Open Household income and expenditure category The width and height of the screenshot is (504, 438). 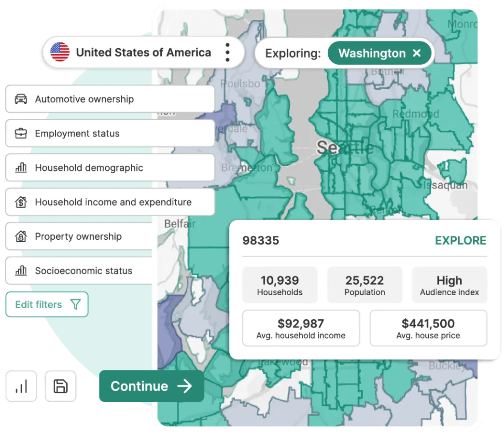(110, 202)
